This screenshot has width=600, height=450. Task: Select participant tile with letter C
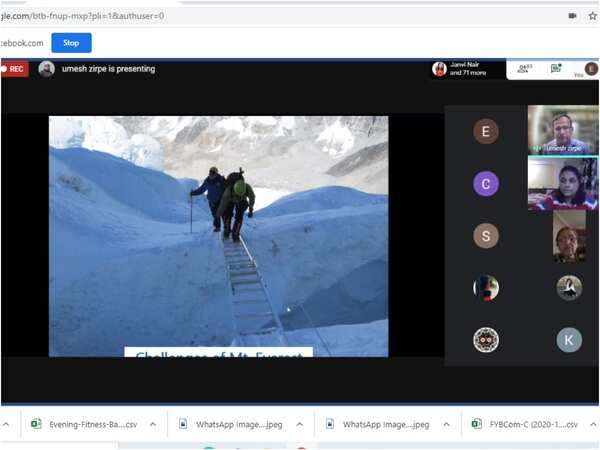tap(486, 183)
